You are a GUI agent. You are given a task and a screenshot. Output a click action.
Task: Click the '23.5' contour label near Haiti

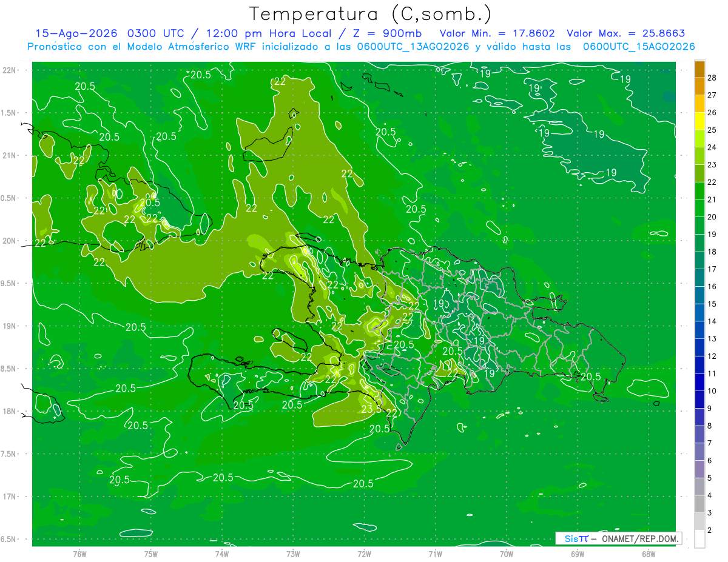371,409
